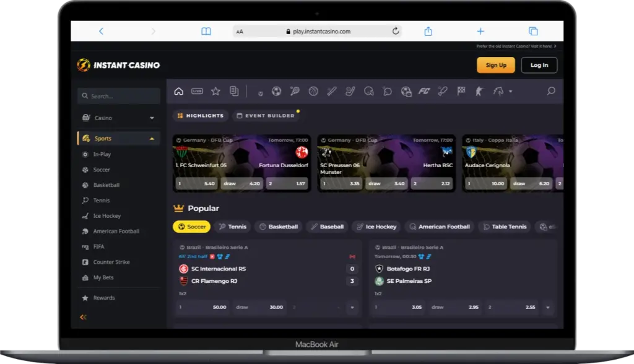Image resolution: width=634 pixels, height=364 pixels.
Task: Open the In-Play section in the sidebar
Action: tap(103, 154)
